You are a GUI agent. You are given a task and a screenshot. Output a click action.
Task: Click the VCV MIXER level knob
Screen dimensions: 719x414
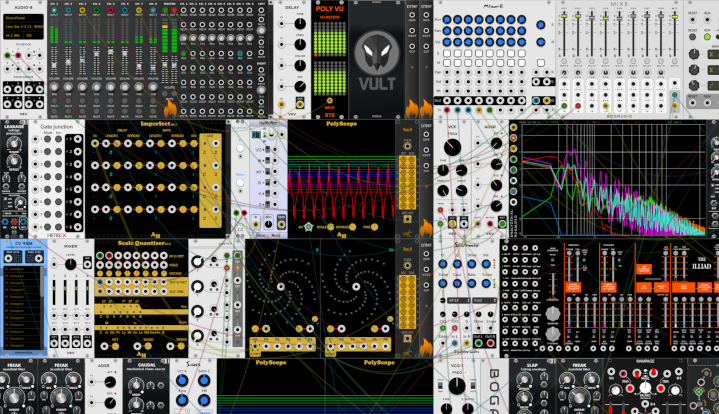pyautogui.click(x=71, y=265)
